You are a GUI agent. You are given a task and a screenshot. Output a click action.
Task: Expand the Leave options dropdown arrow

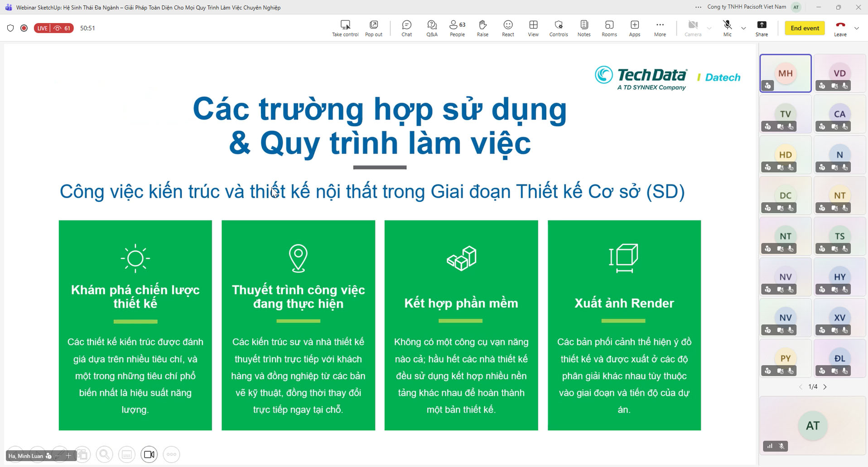(x=856, y=28)
